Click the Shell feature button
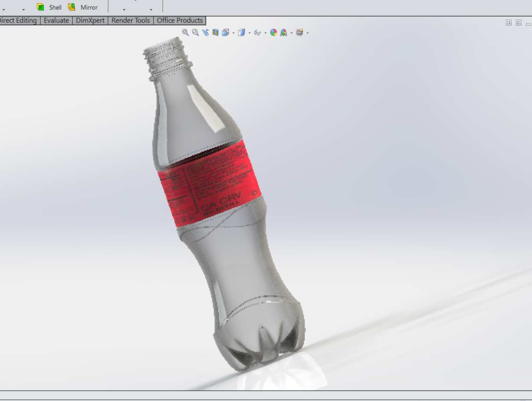Screen dimensions: 532x401 click(x=49, y=7)
